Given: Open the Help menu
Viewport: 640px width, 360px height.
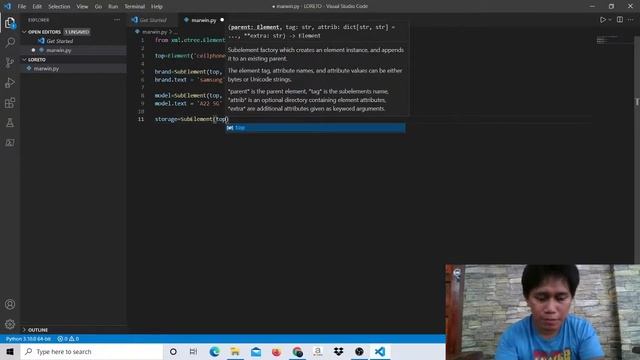Looking at the screenshot, I should coord(157,7).
